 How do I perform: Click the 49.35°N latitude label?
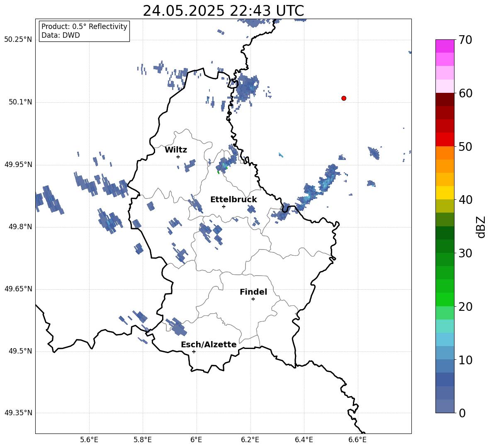[18, 413]
